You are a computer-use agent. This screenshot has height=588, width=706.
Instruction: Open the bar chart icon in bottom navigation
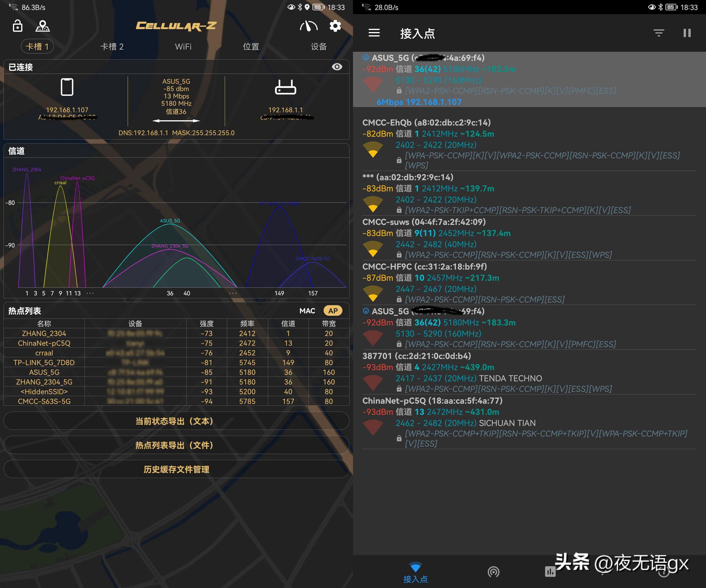click(550, 572)
